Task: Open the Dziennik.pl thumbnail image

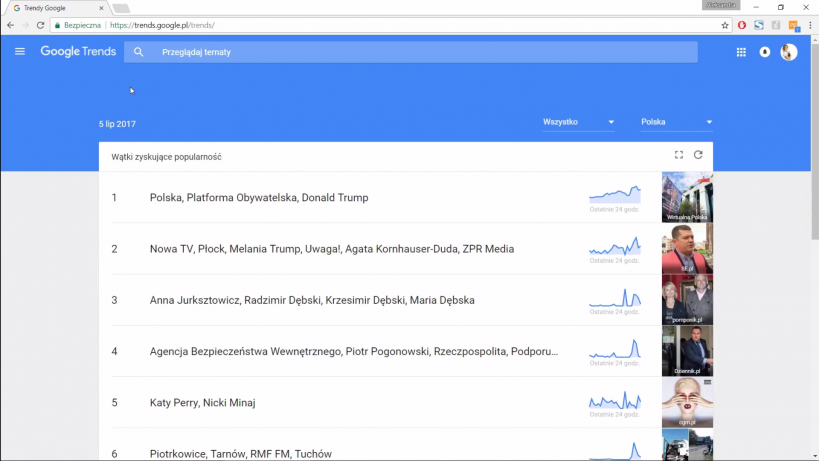Action: click(687, 351)
